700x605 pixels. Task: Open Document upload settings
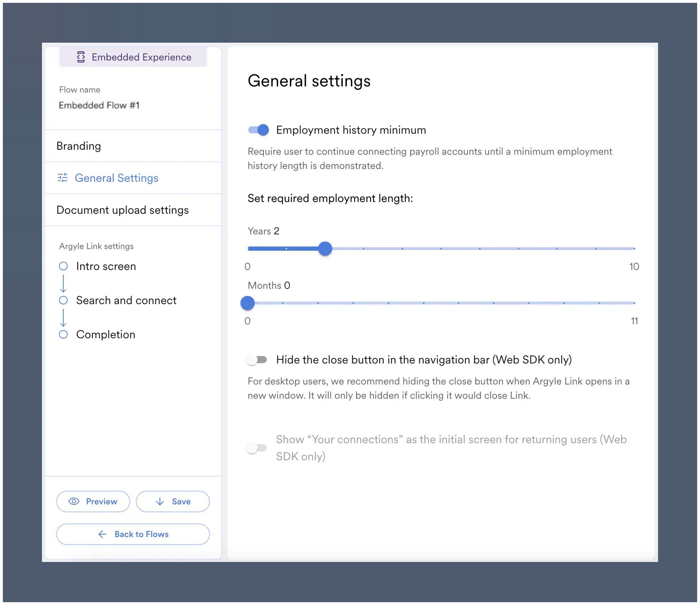coord(122,210)
